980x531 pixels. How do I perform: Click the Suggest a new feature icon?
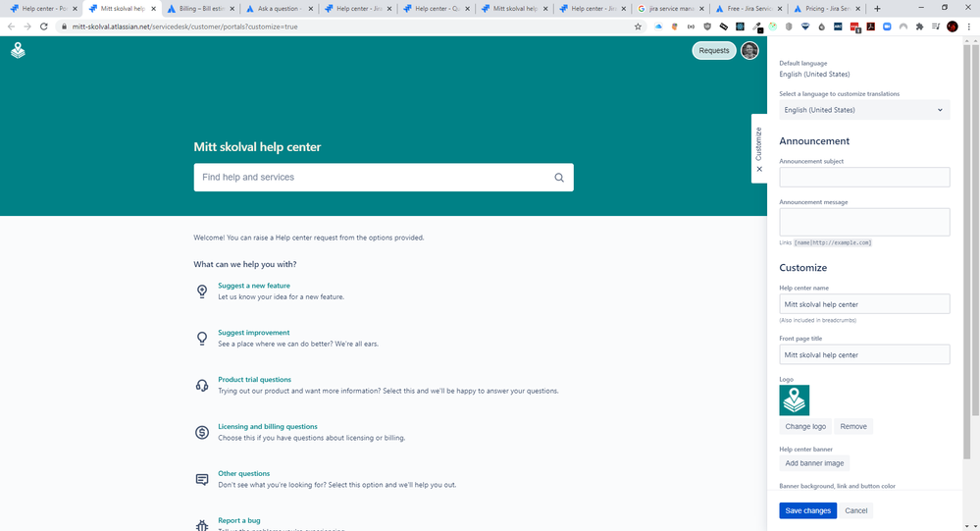pyautogui.click(x=202, y=291)
